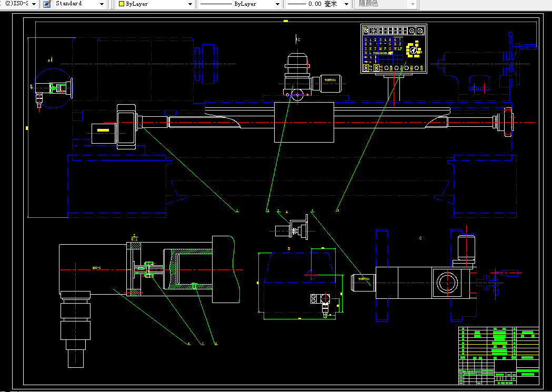
Task: Select leader number 6 in the drawing
Action: pos(189,344)
